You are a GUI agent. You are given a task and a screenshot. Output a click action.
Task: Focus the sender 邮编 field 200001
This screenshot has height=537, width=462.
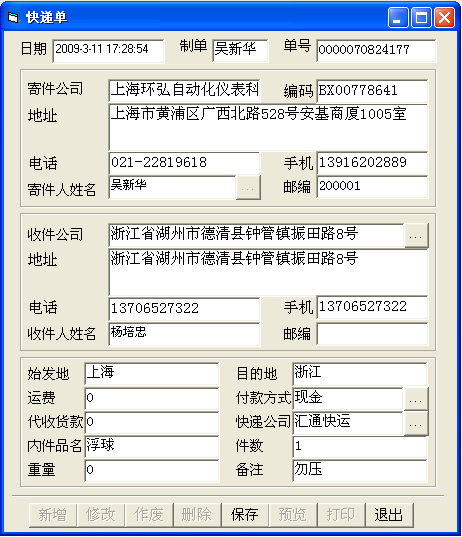(372, 187)
